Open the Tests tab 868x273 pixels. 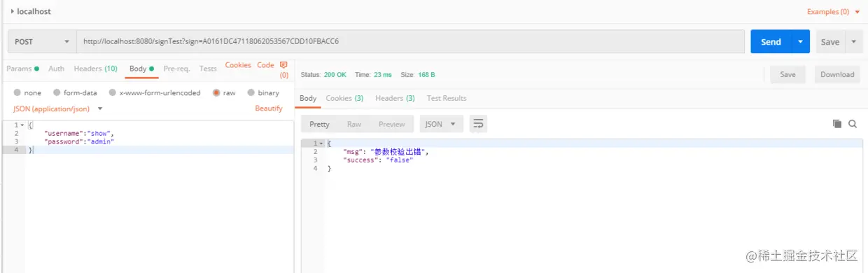208,69
